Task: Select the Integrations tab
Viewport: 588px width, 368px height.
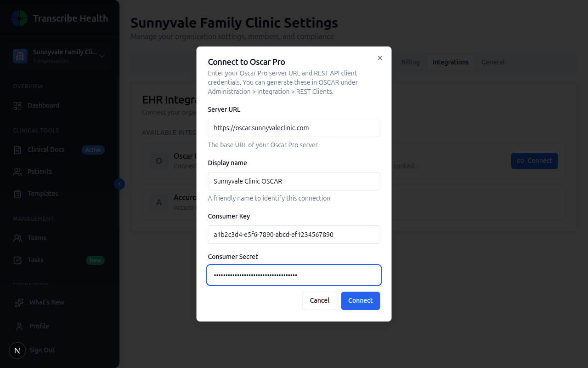Action: coord(450,62)
